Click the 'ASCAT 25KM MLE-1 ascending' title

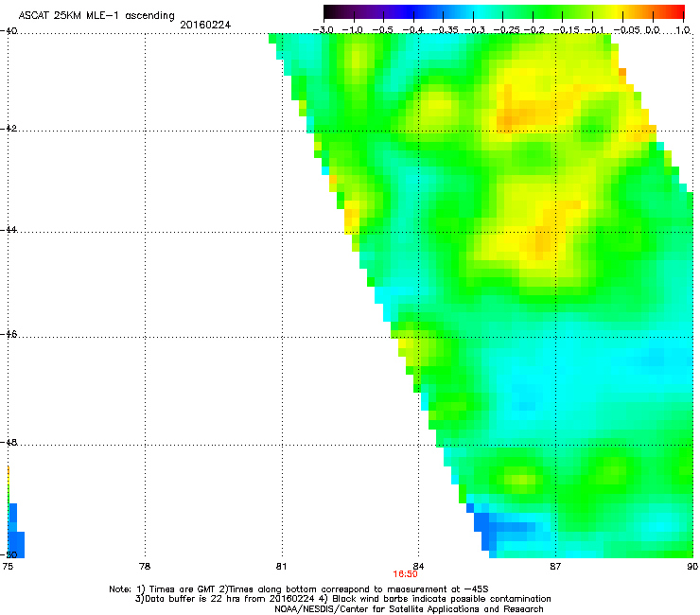coord(96,16)
